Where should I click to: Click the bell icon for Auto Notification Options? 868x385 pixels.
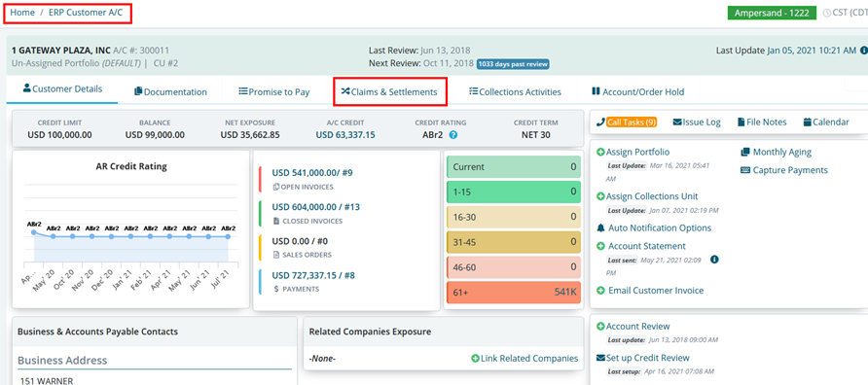click(x=600, y=227)
